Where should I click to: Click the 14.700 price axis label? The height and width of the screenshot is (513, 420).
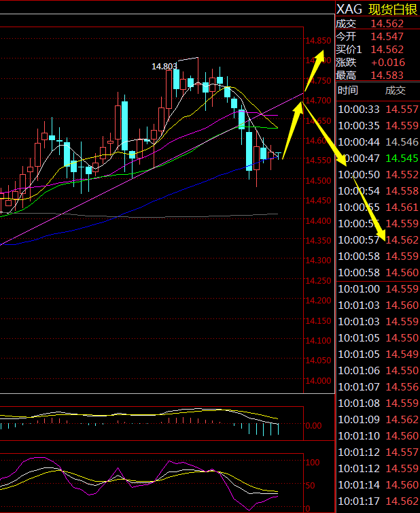pyautogui.click(x=318, y=101)
